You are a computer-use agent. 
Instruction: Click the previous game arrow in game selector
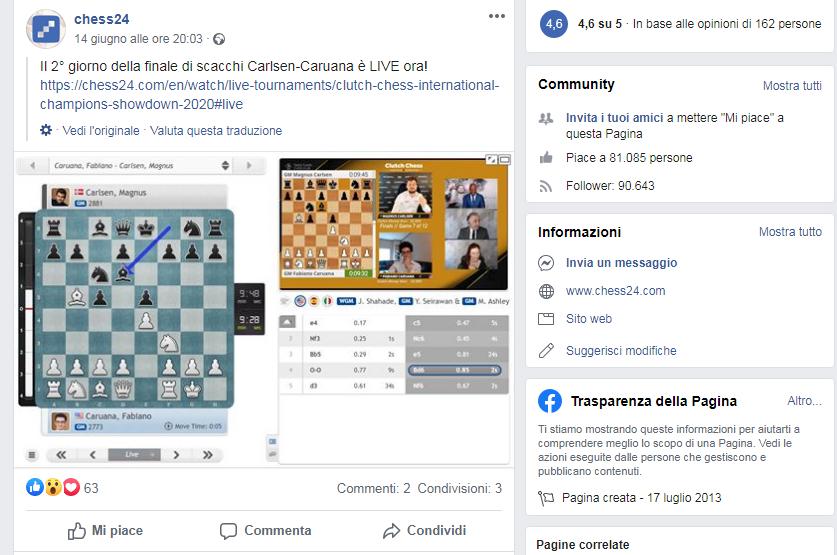pyautogui.click(x=33, y=165)
